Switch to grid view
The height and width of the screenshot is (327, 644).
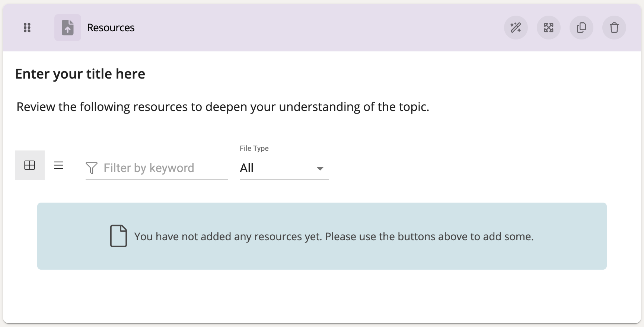[30, 165]
